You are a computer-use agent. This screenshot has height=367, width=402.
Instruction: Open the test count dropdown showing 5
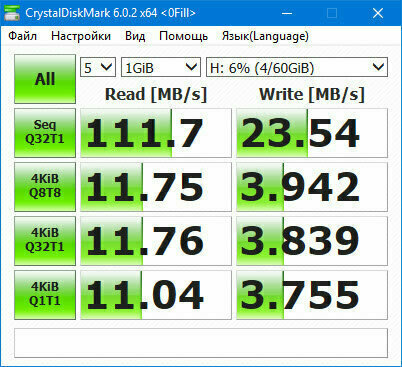[98, 68]
